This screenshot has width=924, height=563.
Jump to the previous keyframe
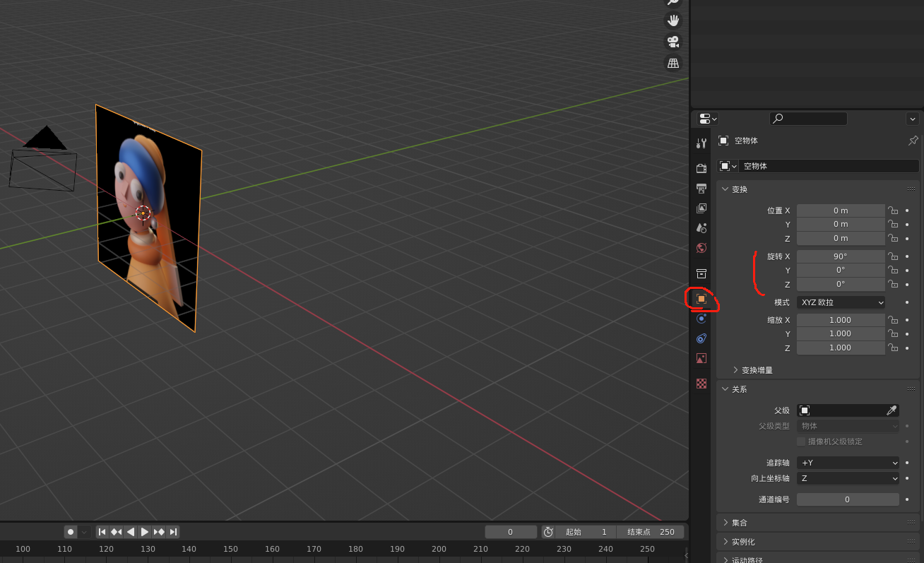pos(116,532)
